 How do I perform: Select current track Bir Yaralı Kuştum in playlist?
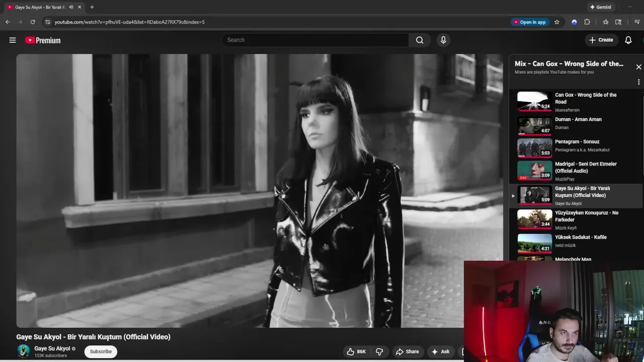(x=576, y=196)
